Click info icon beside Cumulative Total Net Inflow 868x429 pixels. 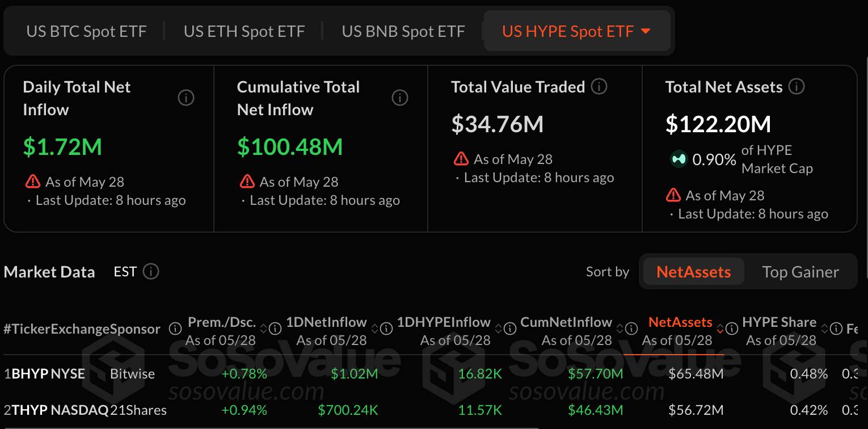click(x=400, y=98)
